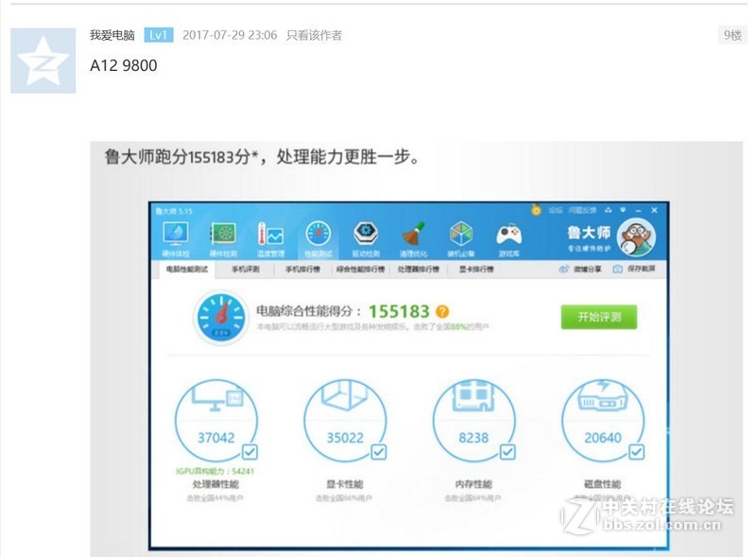Click the memory score 8238
The height and width of the screenshot is (557, 756).
(x=473, y=438)
